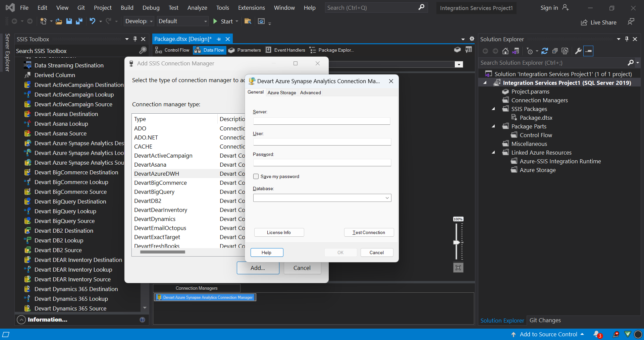Click the search magnifier in title search box

click(421, 7)
